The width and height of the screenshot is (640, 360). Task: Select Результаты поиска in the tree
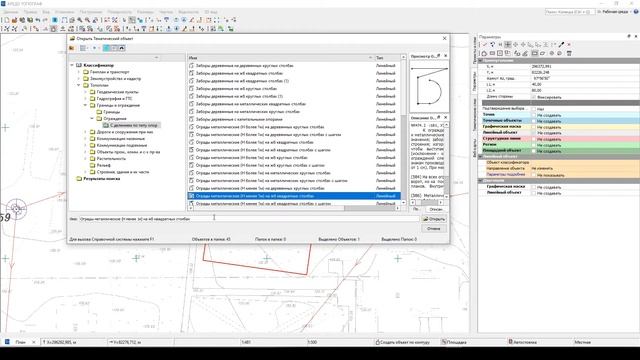(x=102, y=179)
